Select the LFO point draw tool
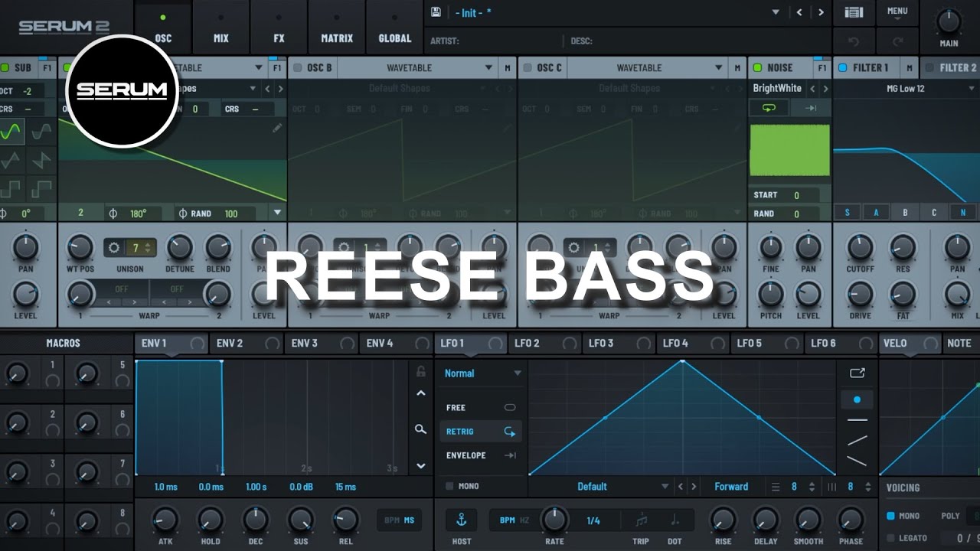The image size is (980, 551). [x=857, y=399]
